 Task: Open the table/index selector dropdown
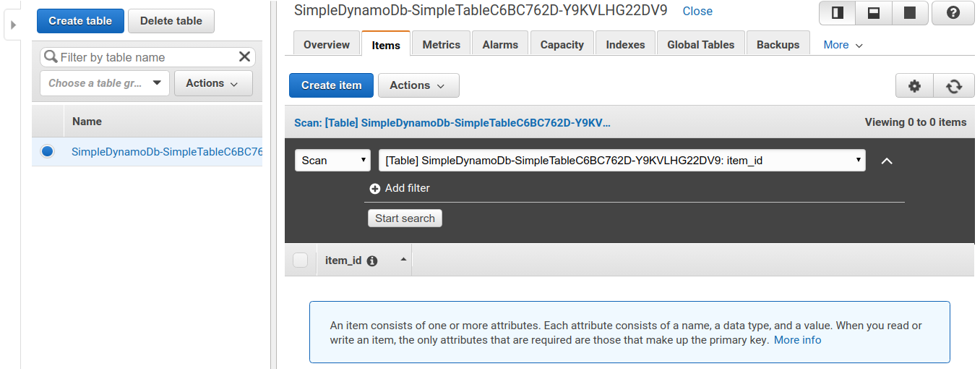622,161
